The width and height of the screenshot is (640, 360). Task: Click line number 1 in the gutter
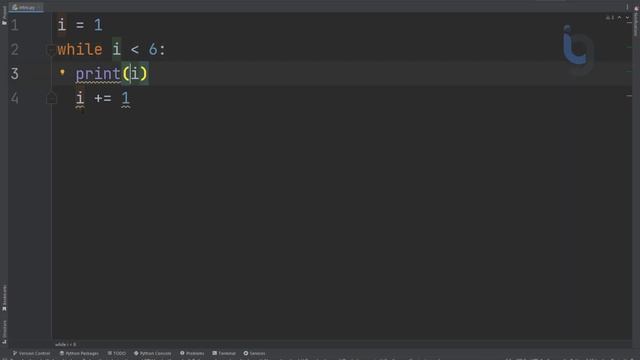[15, 25]
